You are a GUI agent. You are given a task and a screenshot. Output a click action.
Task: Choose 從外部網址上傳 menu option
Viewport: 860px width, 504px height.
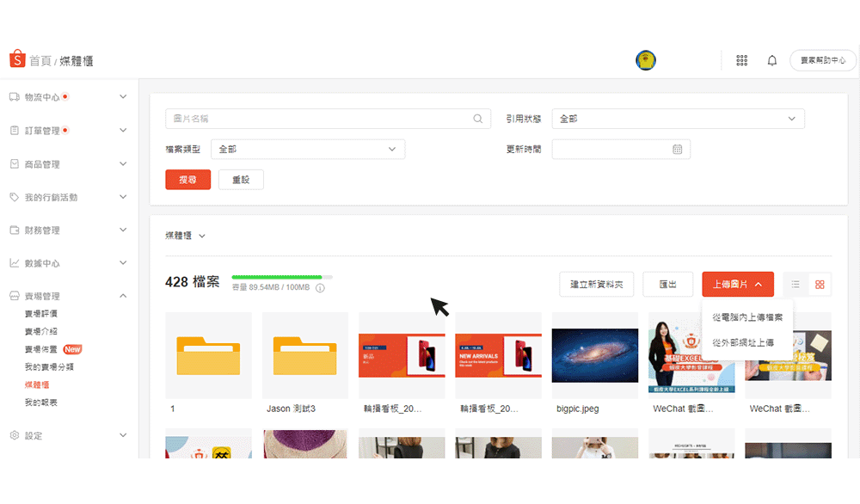[743, 342]
